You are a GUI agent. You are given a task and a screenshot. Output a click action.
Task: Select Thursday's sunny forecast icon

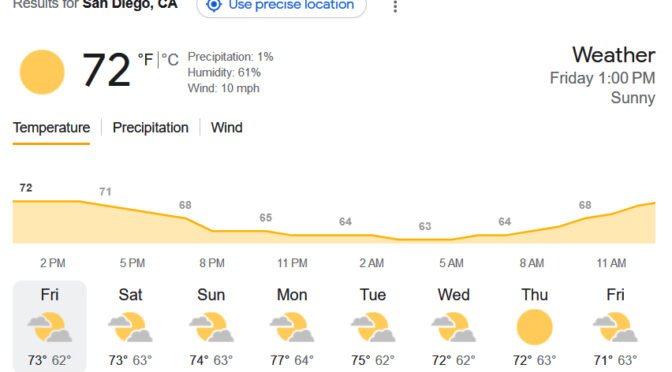click(534, 327)
